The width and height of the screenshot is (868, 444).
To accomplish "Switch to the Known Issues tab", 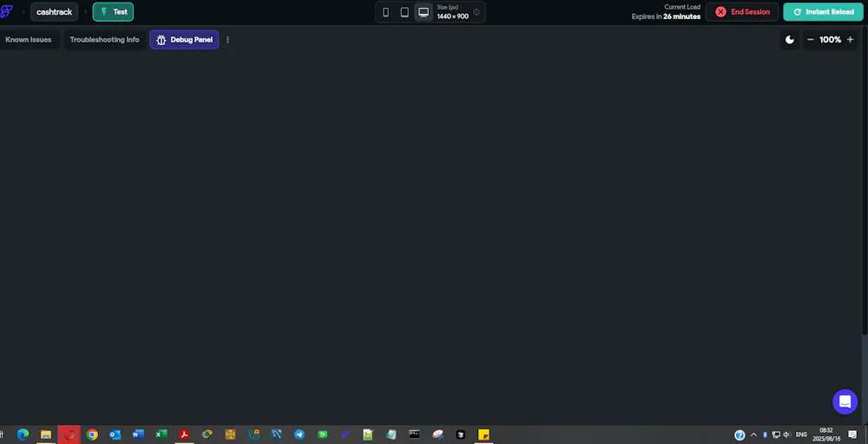I will pyautogui.click(x=29, y=40).
